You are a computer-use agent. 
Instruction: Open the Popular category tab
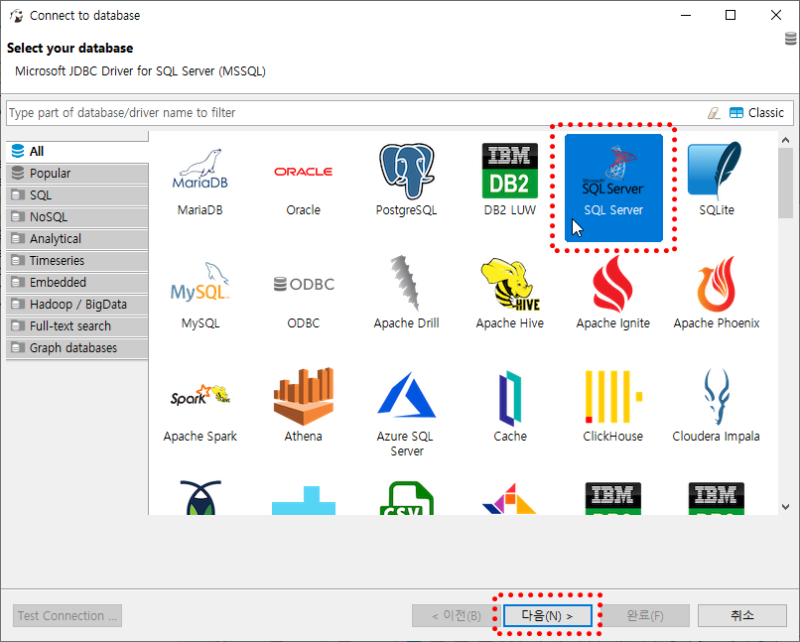click(x=77, y=174)
